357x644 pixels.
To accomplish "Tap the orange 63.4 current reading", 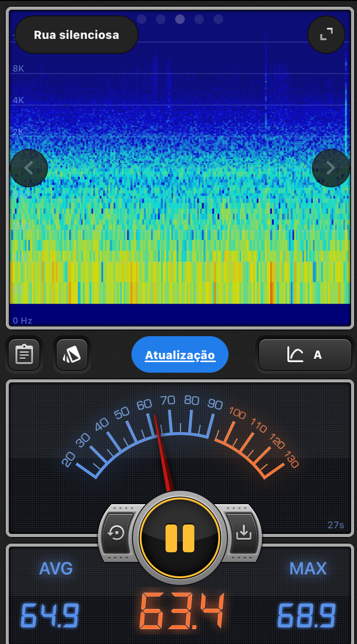I will click(x=182, y=612).
